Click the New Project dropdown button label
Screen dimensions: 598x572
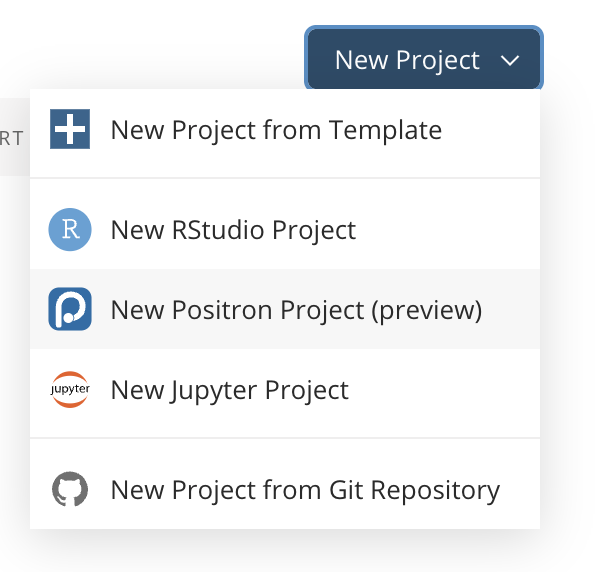(x=407, y=60)
